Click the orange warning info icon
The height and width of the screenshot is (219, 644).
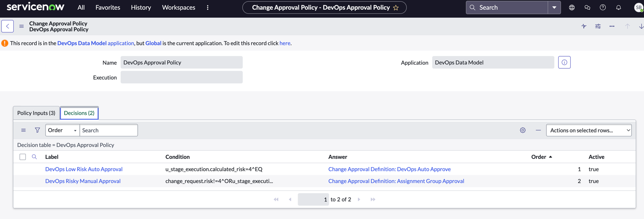click(x=5, y=43)
